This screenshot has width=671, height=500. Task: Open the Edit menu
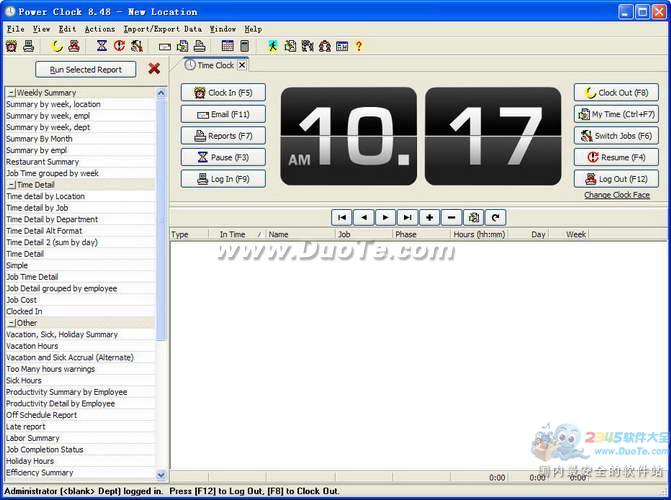[x=67, y=29]
